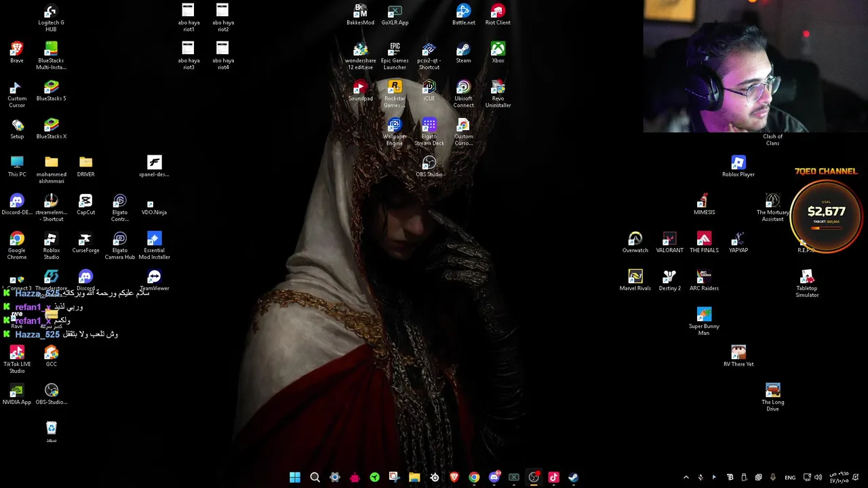Launch Marvel Rivals desktop icon

635,281
